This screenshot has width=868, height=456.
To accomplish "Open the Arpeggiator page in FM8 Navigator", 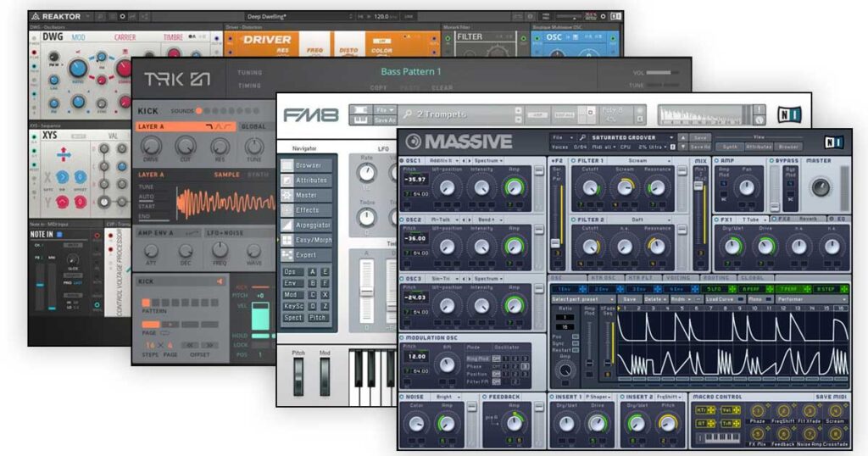I will 306,225.
